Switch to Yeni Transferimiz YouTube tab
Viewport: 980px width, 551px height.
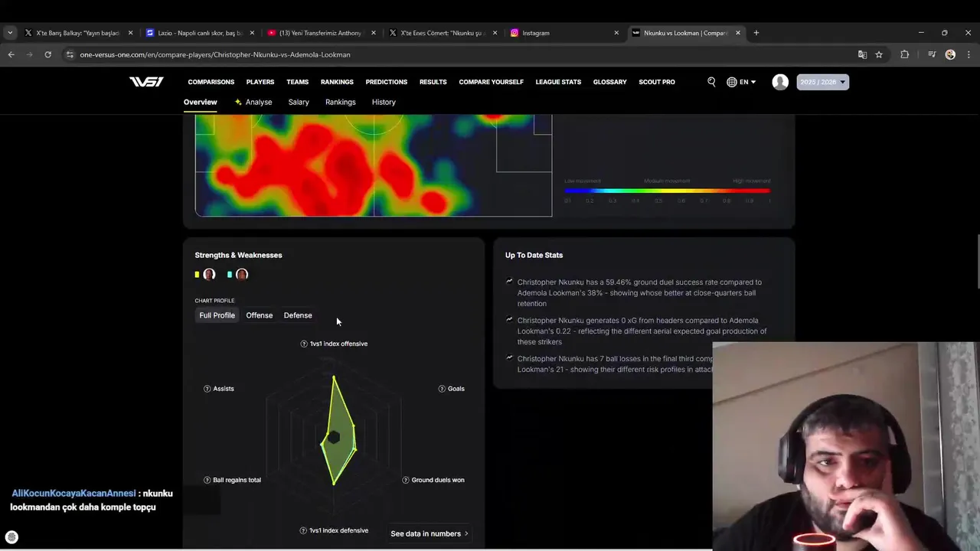coord(322,33)
